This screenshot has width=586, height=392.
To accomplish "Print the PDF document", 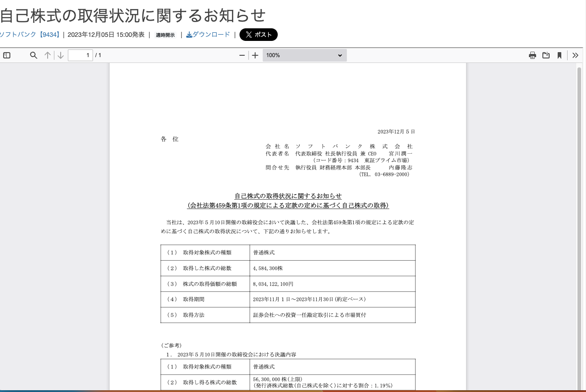I will [x=533, y=55].
